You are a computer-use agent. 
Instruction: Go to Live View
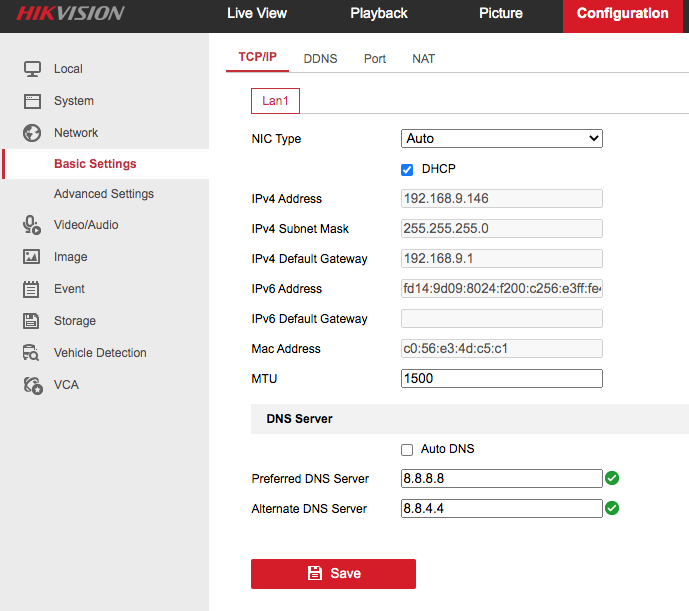click(257, 14)
